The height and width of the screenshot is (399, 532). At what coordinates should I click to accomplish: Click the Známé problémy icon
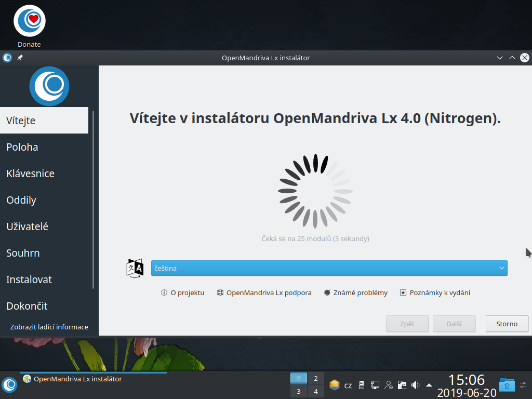coord(327,292)
